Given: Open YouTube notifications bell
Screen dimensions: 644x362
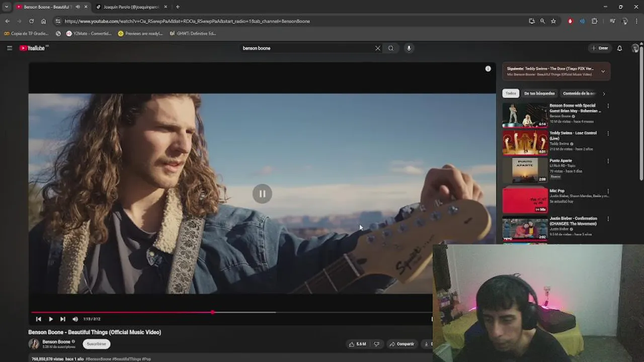Looking at the screenshot, I should (620, 48).
